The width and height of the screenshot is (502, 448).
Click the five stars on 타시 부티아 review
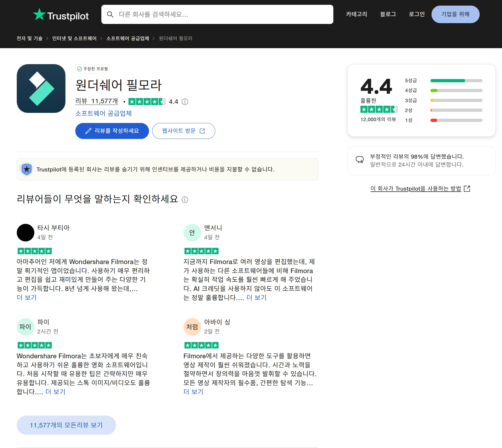35,251
